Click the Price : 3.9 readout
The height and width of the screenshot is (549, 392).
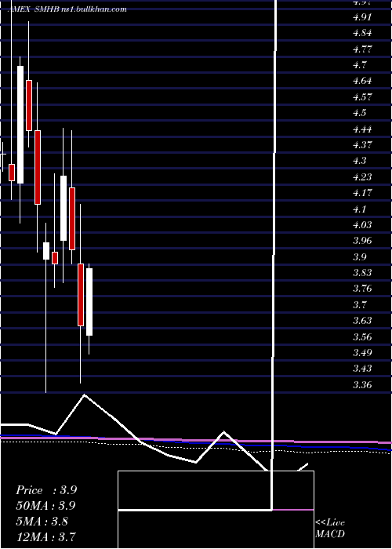(x=46, y=490)
